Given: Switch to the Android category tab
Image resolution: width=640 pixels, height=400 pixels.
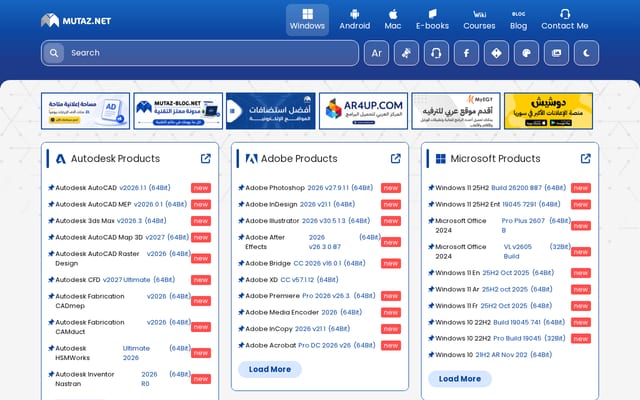Looking at the screenshot, I should click(x=355, y=20).
